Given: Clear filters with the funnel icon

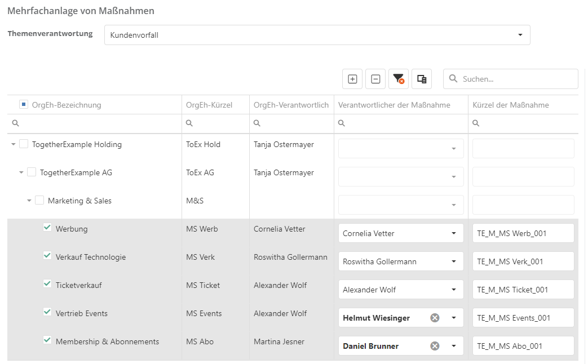Looking at the screenshot, I should 399,79.
